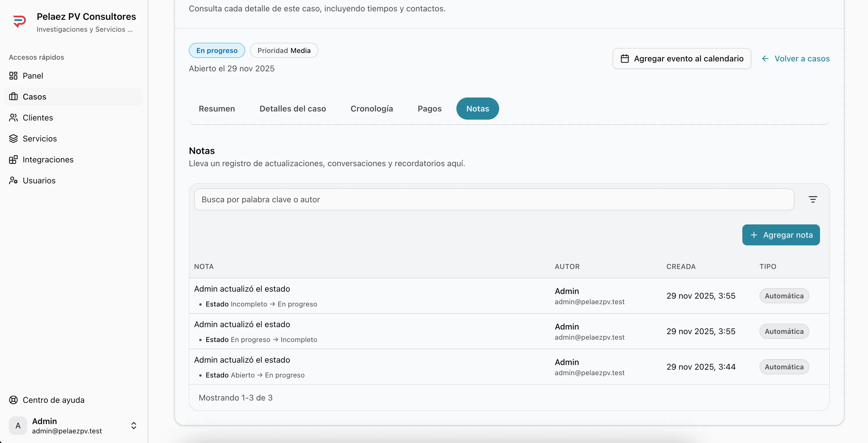This screenshot has height=443, width=868.
Task: Select the Casos briefcase icon
Action: [x=13, y=97]
